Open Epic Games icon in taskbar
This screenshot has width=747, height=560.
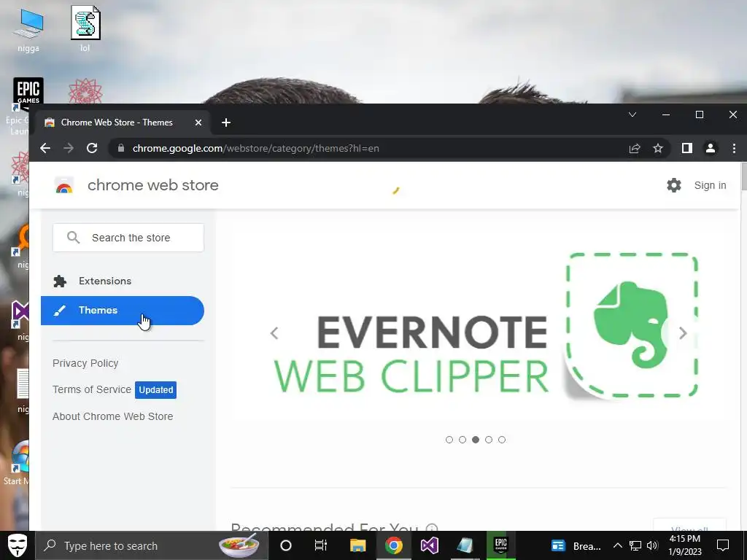(x=500, y=545)
